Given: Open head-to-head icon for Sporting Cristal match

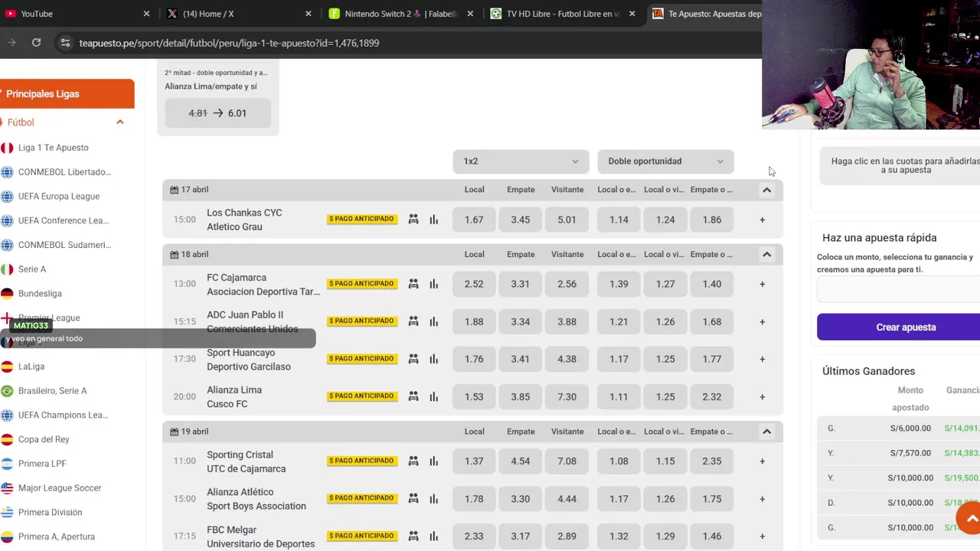Looking at the screenshot, I should click(x=413, y=461).
